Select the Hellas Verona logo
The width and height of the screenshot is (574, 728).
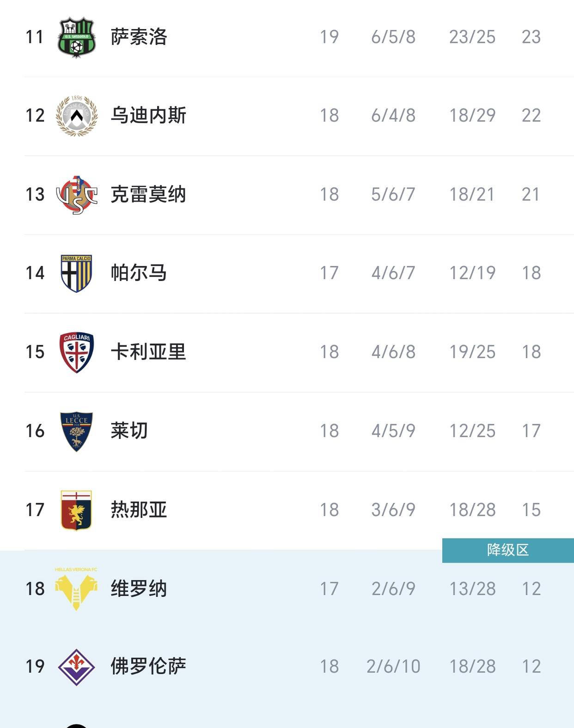pyautogui.click(x=77, y=588)
